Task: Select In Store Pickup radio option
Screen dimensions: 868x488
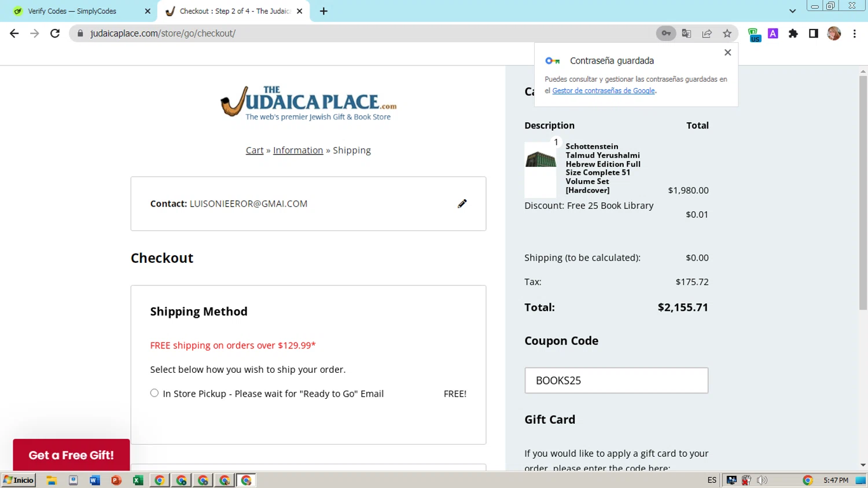Action: pos(155,393)
